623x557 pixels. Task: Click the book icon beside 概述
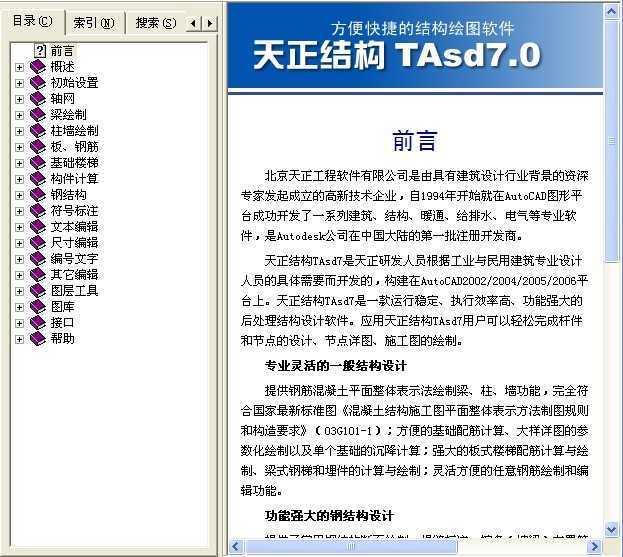(38, 67)
